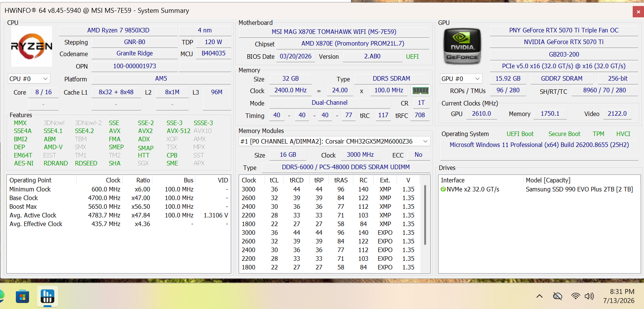Image resolution: width=644 pixels, height=309 pixels.
Task: Click the L3 cache value 96M
Action: pos(217,92)
